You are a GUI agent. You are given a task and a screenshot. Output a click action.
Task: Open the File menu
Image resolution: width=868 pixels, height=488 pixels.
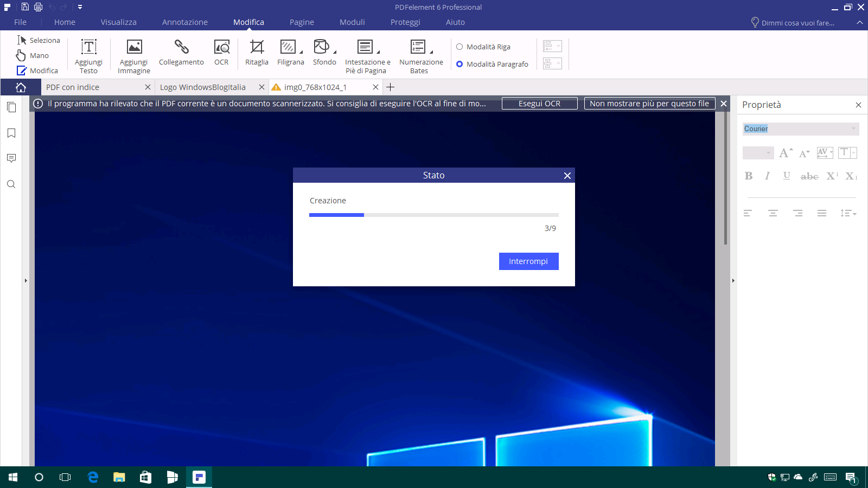20,22
